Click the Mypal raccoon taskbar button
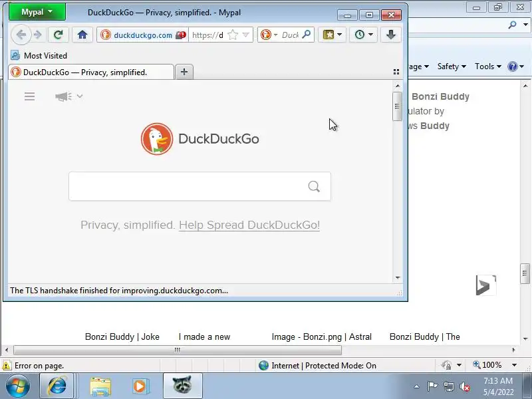 click(182, 386)
